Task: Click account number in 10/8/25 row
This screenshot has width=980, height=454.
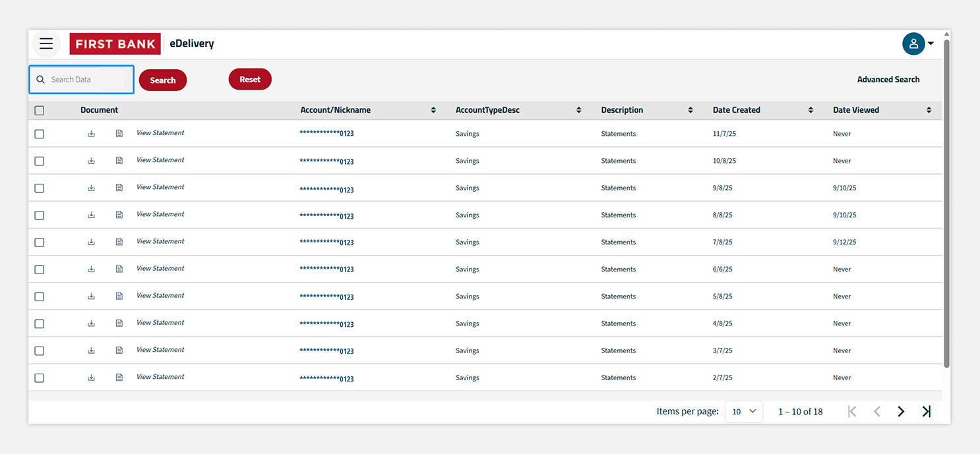Action: pos(326,161)
